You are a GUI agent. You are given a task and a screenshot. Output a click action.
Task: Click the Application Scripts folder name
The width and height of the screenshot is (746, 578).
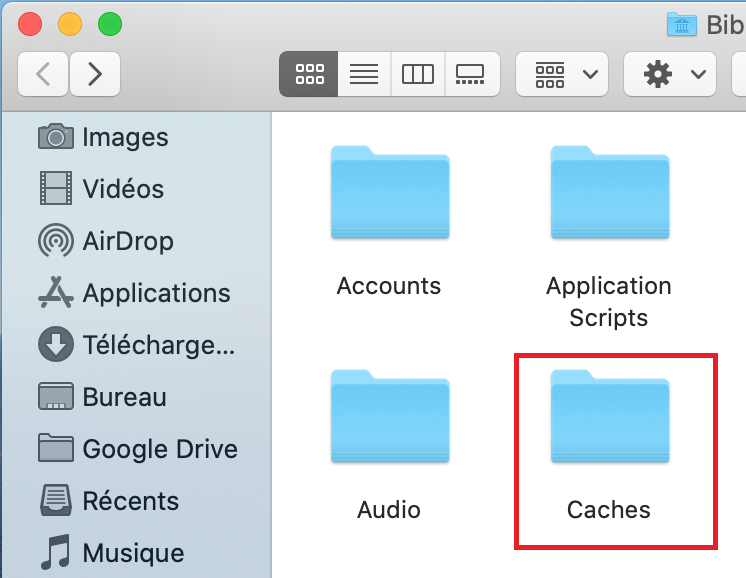(609, 302)
